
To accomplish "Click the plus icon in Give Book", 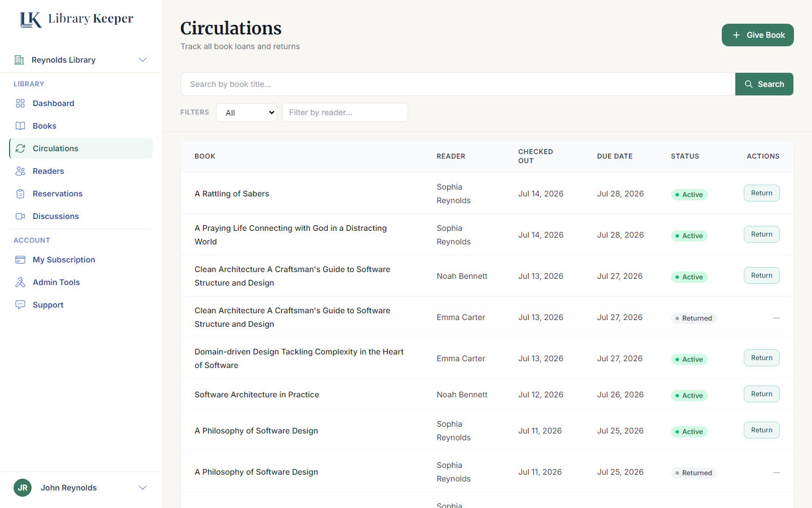I will click(x=736, y=35).
